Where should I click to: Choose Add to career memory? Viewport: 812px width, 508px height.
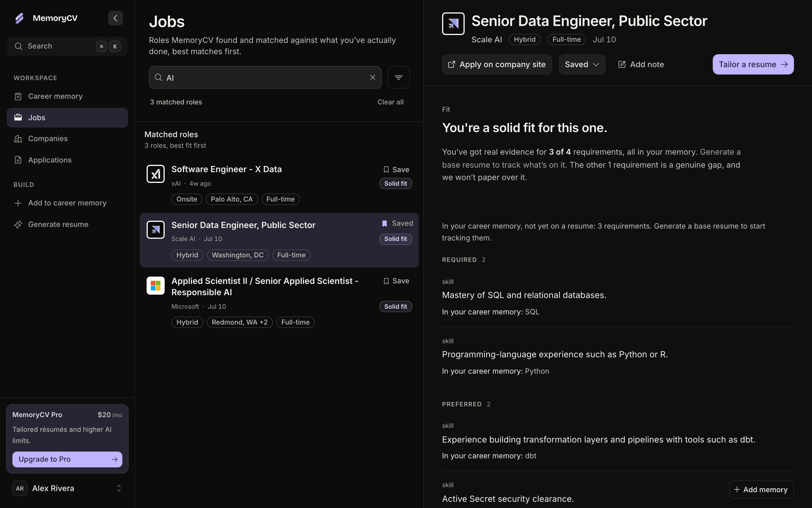(x=67, y=203)
